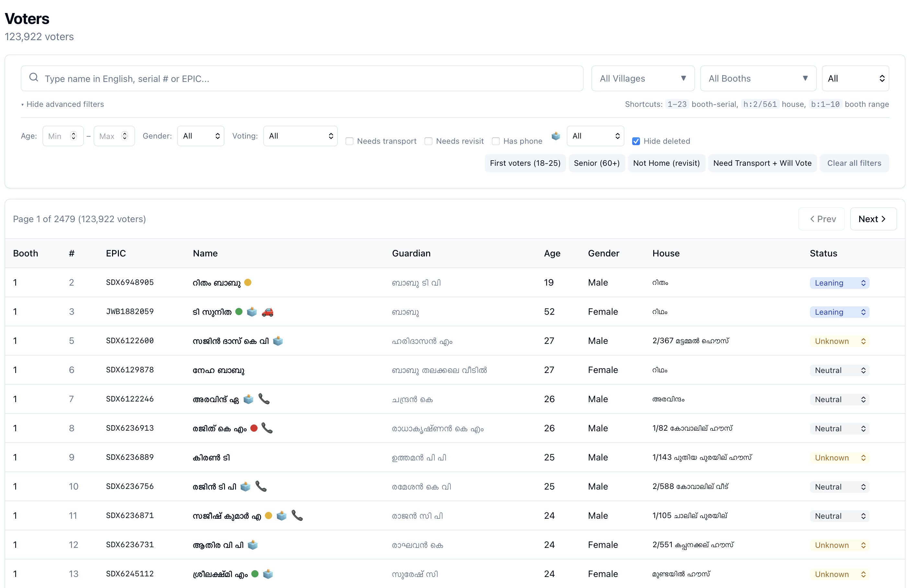This screenshot has height=588, width=912.
Task: Check the Needs revisit filter
Action: (428, 141)
